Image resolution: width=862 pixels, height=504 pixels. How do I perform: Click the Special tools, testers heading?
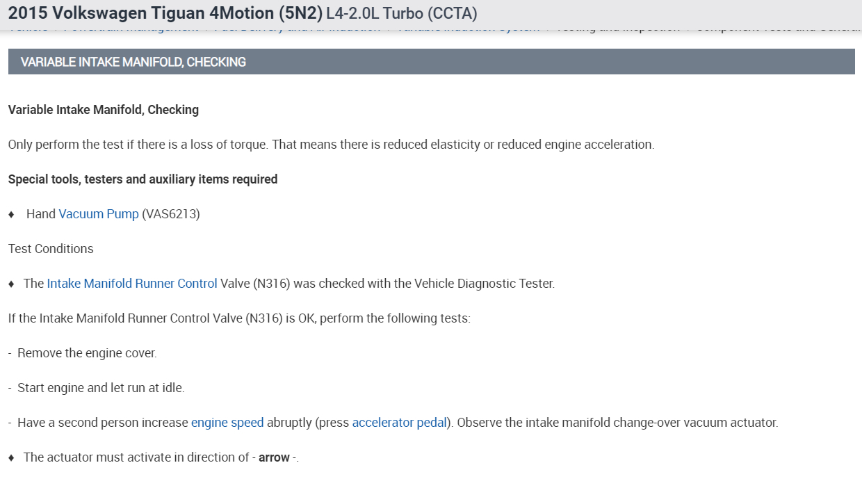click(143, 179)
